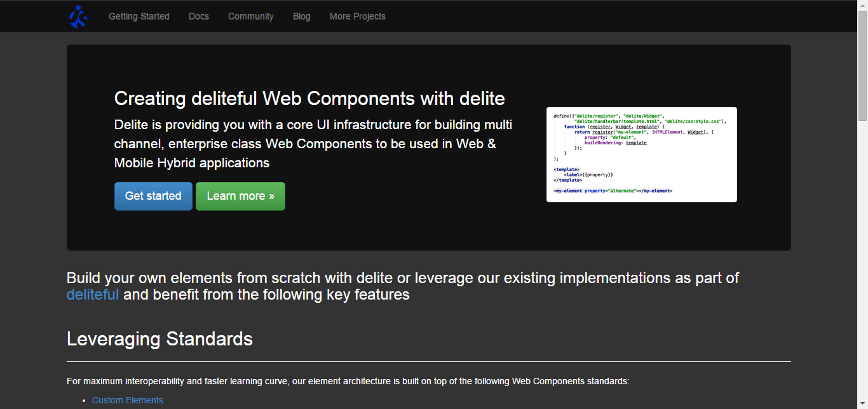Viewport: 868px width, 409px height.
Task: Click the green Learn more » button
Action: click(240, 196)
